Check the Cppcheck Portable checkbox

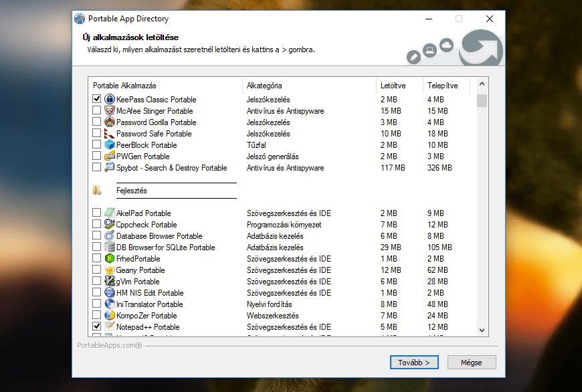point(96,224)
